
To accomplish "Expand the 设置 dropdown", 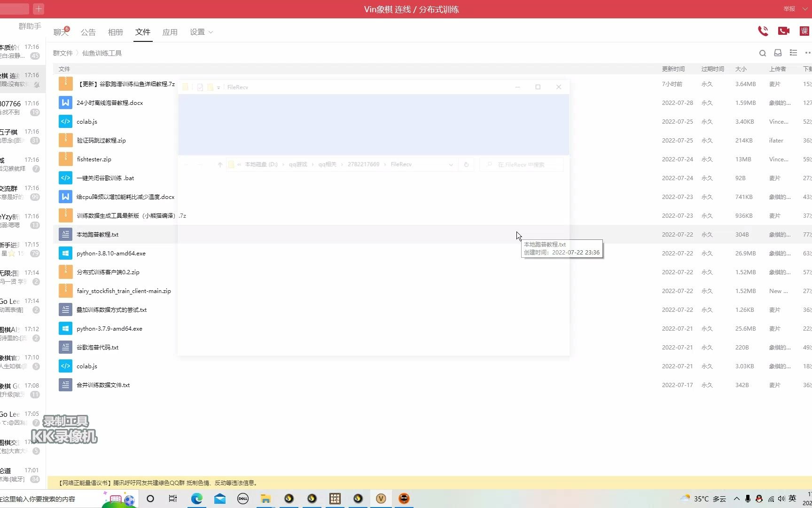I will click(x=201, y=32).
